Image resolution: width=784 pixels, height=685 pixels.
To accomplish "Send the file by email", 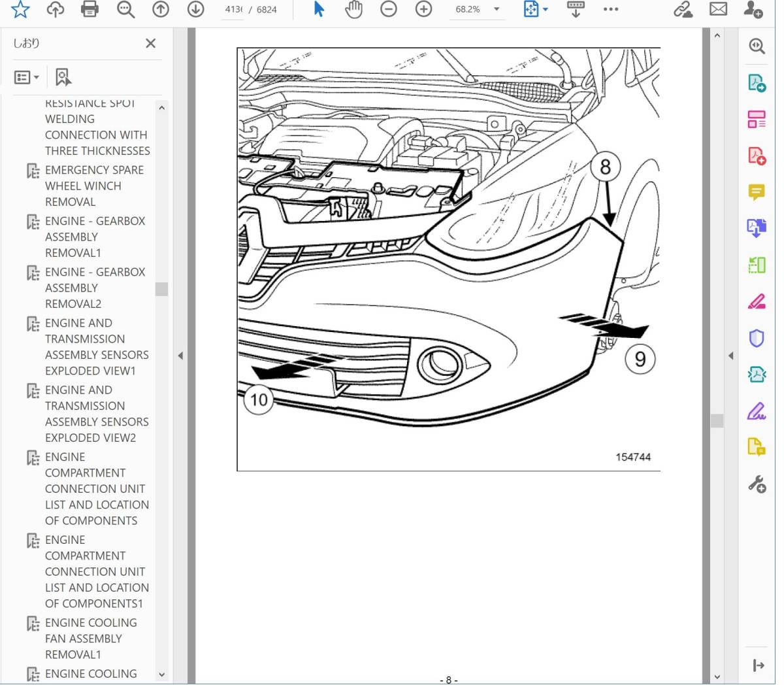I will pyautogui.click(x=718, y=9).
